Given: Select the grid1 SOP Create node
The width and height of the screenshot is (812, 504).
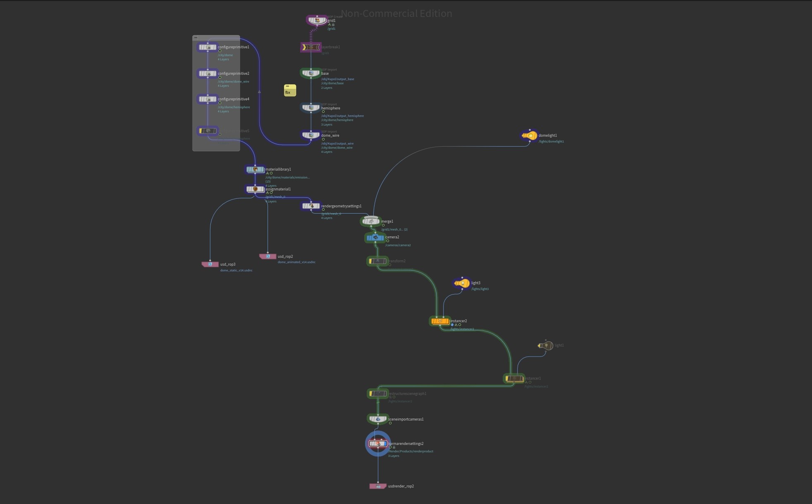Looking at the screenshot, I should 317,20.
